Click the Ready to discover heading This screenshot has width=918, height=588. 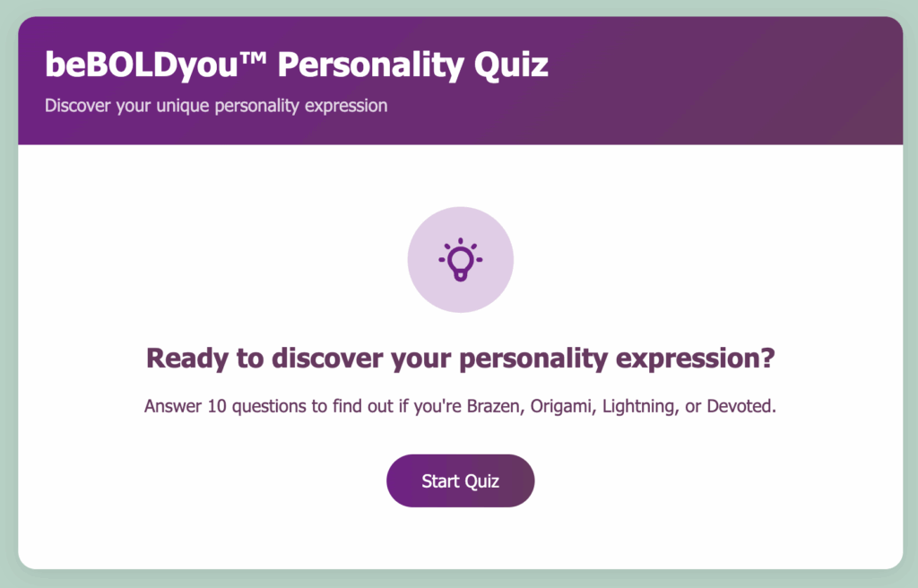coord(460,358)
